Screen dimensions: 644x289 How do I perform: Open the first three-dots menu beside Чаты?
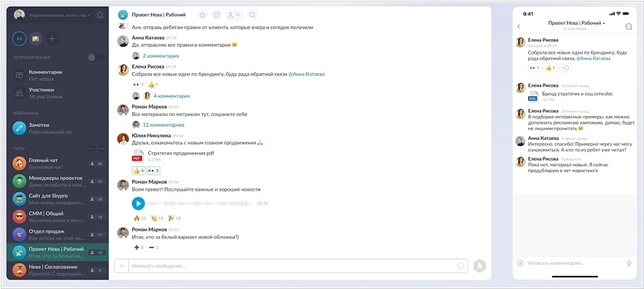point(91,148)
